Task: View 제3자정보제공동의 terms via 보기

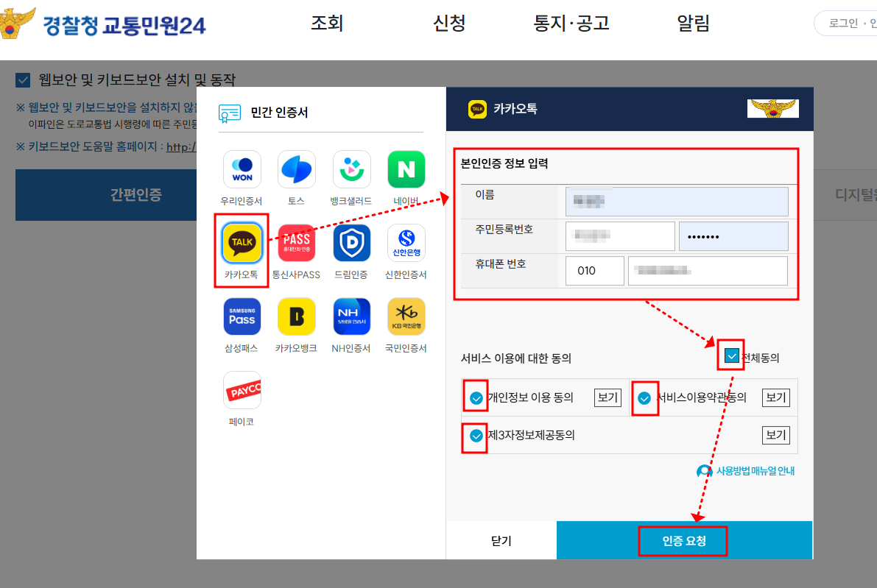Action: pos(776,435)
